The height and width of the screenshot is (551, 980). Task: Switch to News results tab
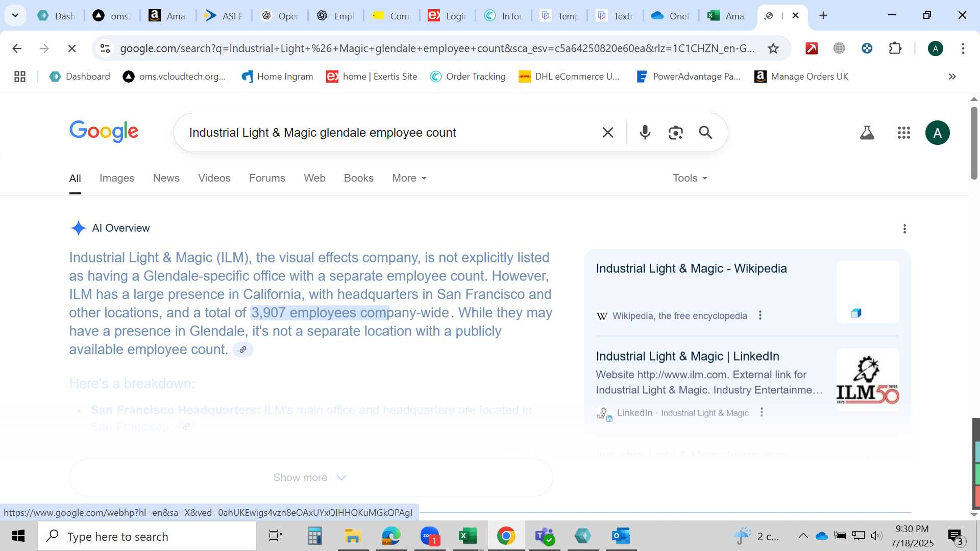(166, 178)
